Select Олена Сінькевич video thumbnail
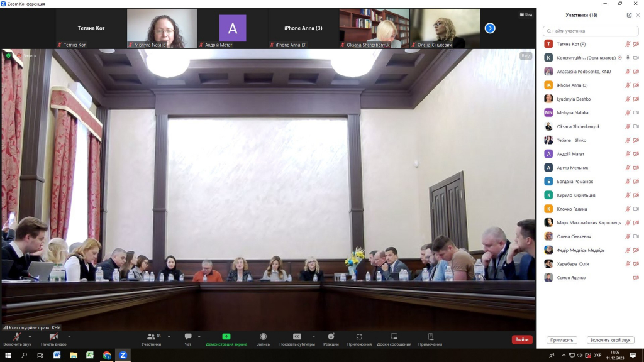This screenshot has height=362, width=644. click(x=445, y=28)
